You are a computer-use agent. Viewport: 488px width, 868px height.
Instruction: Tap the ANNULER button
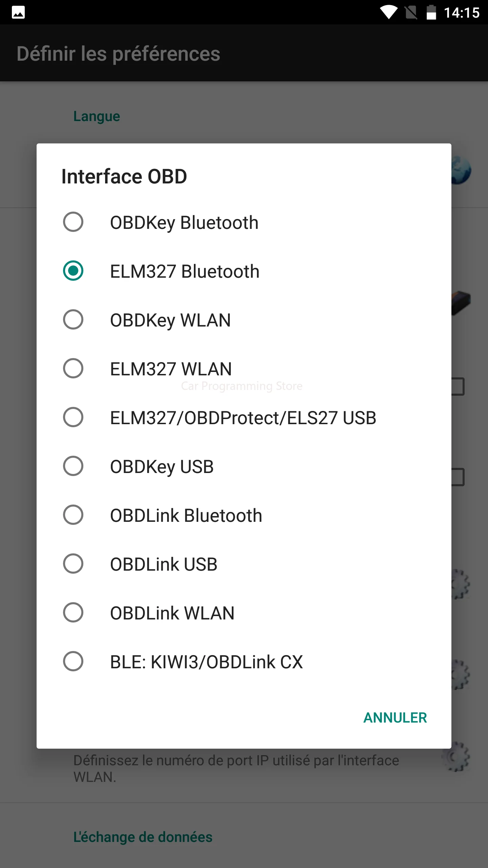coord(395,718)
